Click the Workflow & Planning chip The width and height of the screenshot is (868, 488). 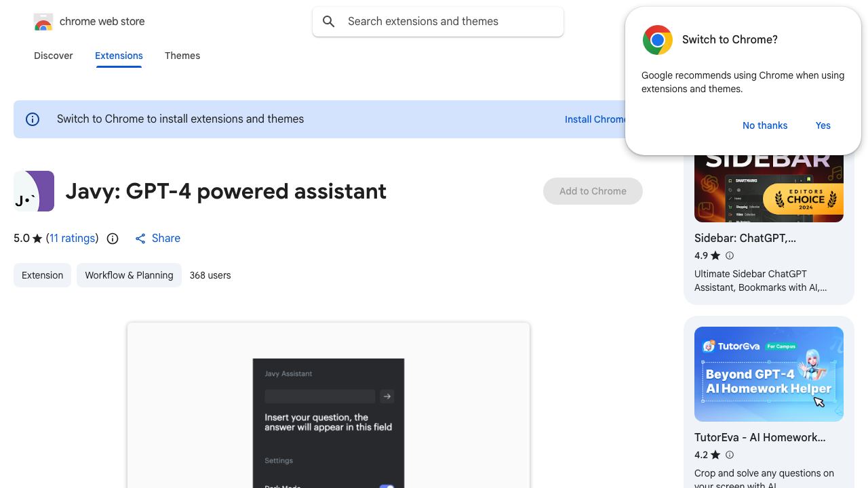click(x=129, y=275)
